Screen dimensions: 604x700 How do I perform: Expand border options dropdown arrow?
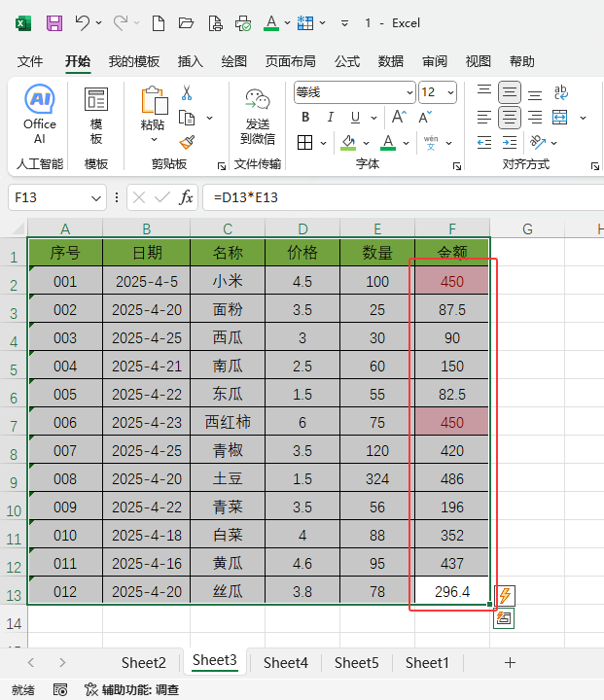pyautogui.click(x=324, y=143)
